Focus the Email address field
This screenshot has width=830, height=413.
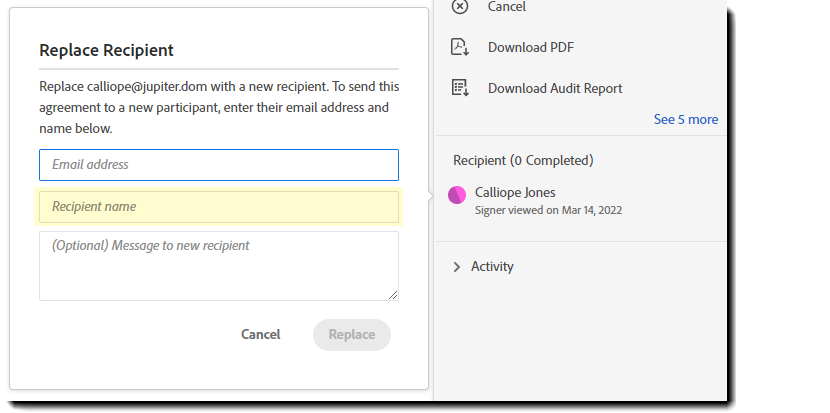(x=219, y=165)
